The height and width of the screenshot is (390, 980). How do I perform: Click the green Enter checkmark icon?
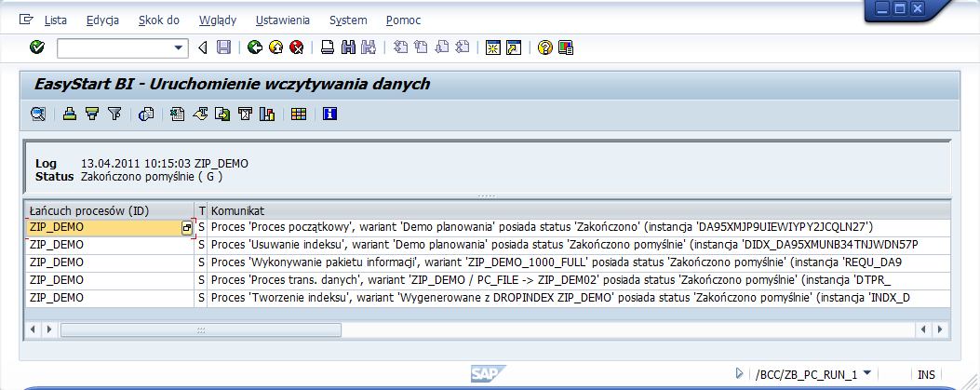click(x=37, y=47)
